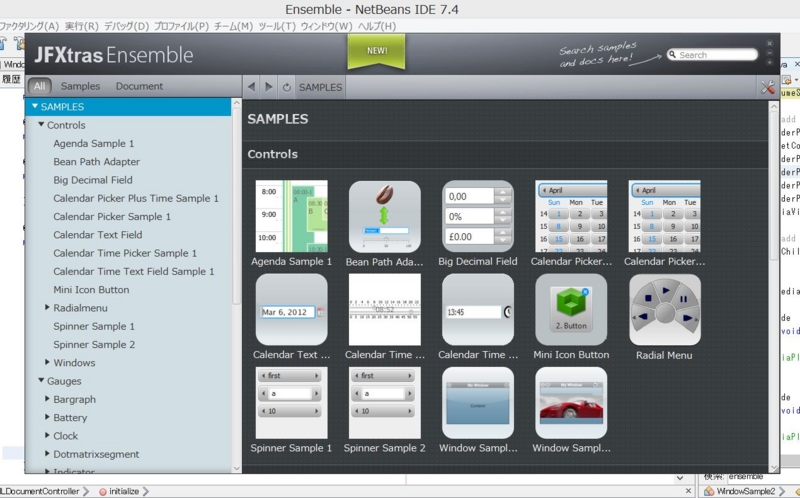
Task: Open the Big Decimal Field thumbnail
Action: point(478,216)
